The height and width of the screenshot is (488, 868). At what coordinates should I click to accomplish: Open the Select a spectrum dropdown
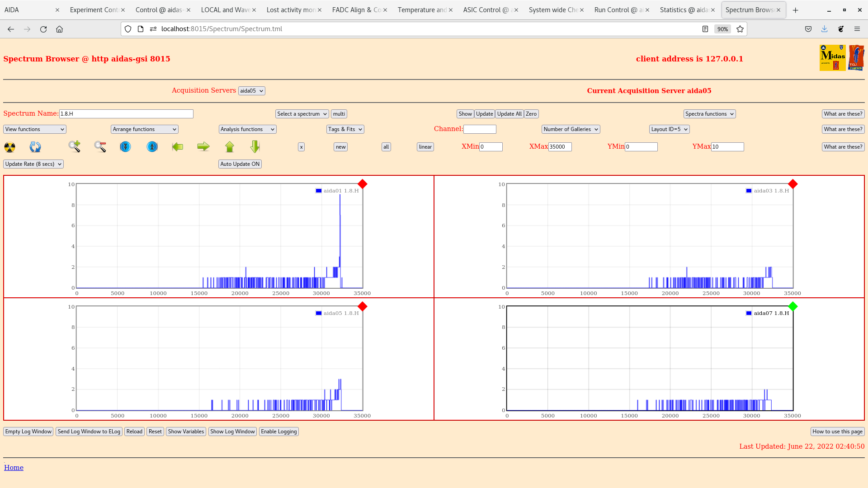(302, 114)
